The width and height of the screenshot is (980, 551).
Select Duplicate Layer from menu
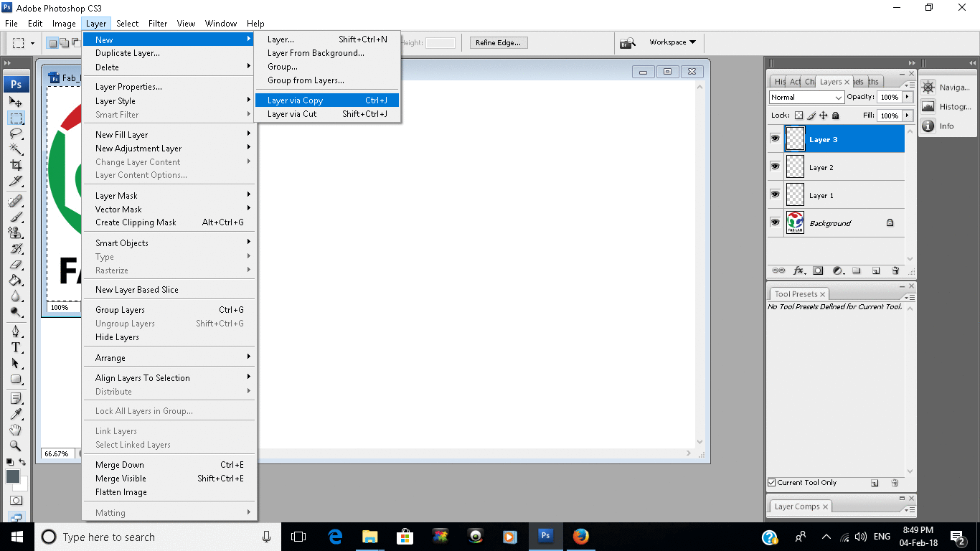[169, 53]
